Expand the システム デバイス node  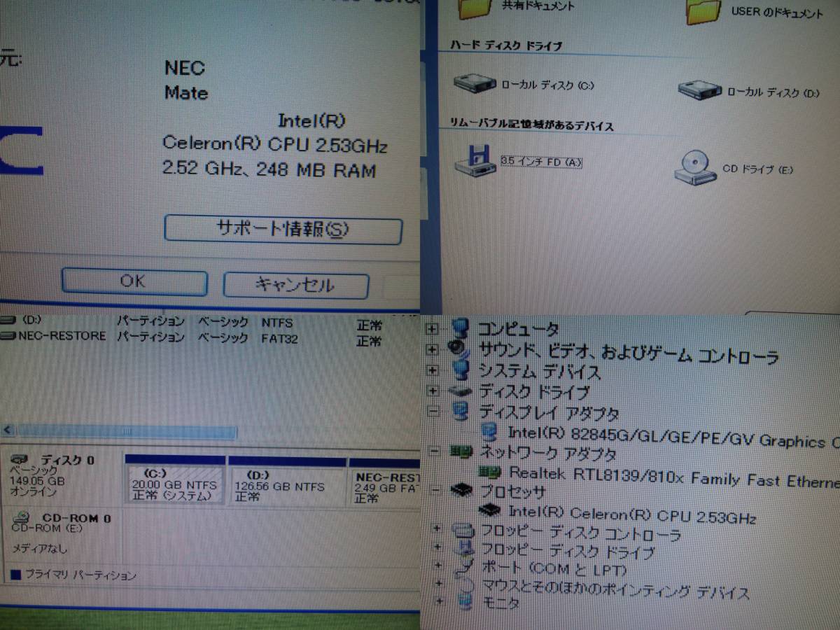(x=433, y=370)
